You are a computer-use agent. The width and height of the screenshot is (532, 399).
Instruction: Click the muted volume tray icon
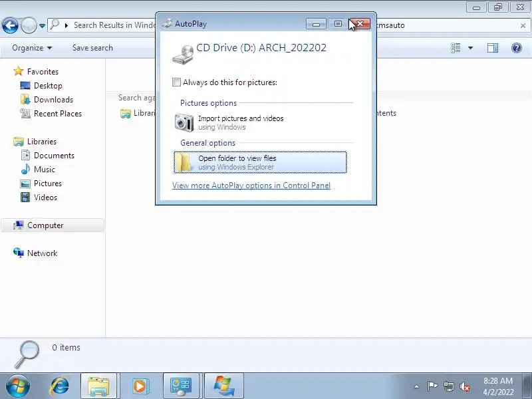point(465,386)
